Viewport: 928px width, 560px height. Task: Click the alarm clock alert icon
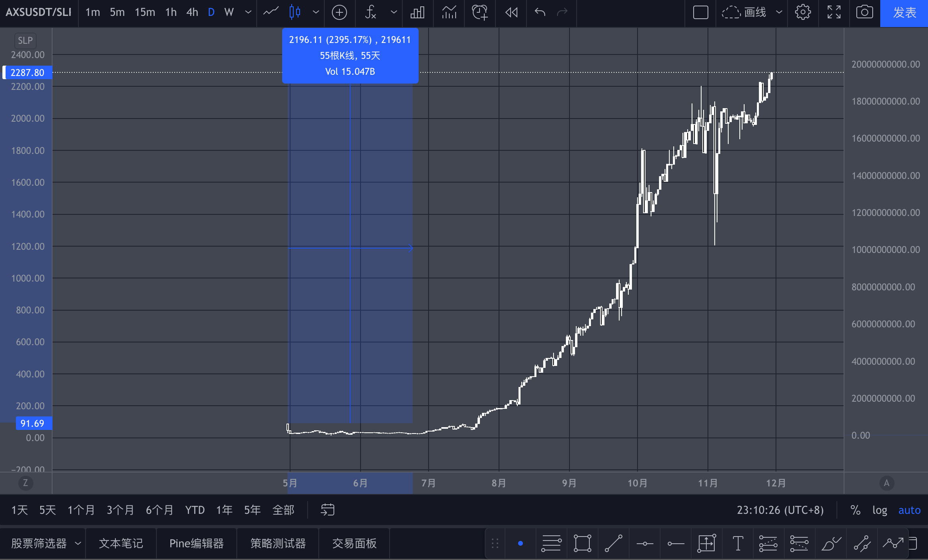point(480,12)
